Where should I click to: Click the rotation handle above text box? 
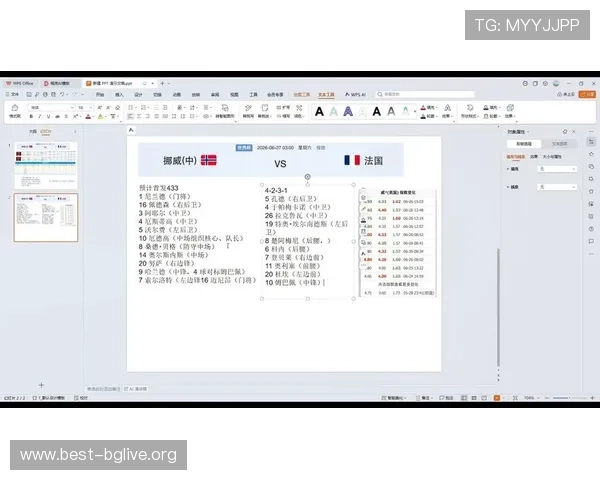(307, 177)
